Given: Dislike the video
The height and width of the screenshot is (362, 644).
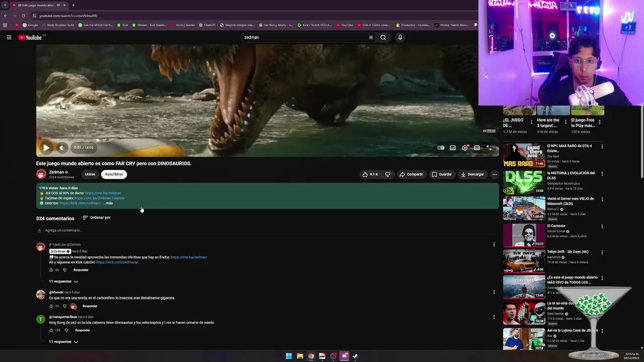Looking at the screenshot, I should [x=387, y=174].
